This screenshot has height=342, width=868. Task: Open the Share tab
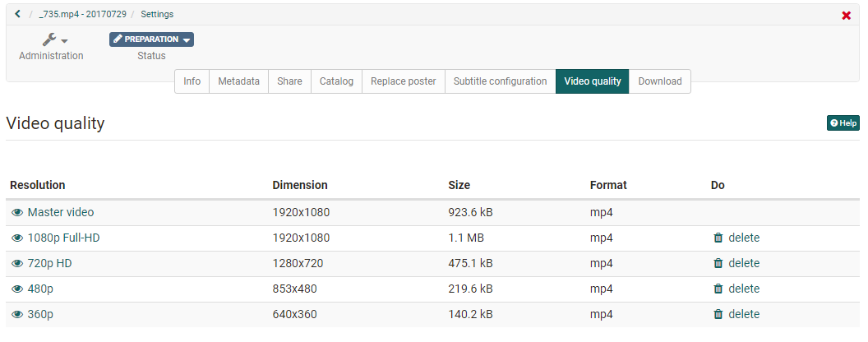289,81
